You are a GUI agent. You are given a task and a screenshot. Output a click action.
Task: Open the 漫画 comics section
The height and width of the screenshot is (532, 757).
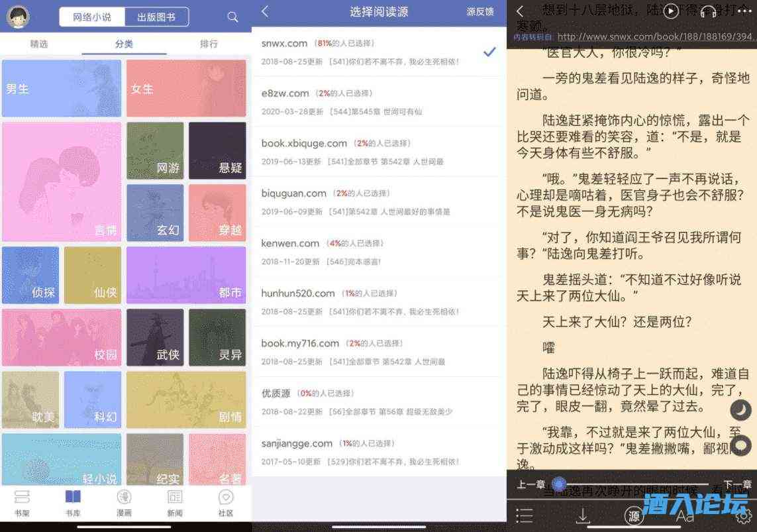(x=123, y=504)
